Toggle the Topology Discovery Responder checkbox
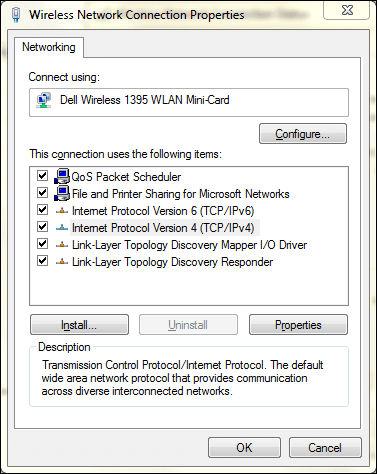Image resolution: width=377 pixels, height=474 pixels. (42, 260)
